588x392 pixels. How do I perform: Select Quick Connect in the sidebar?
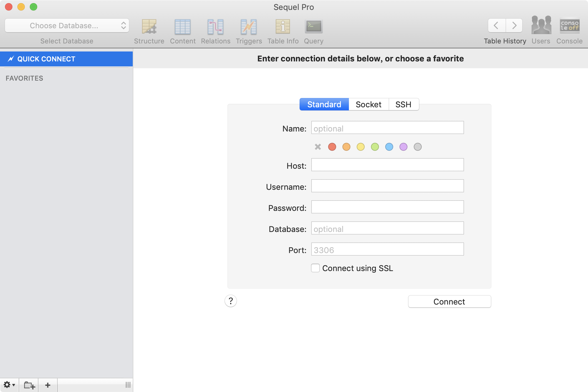pyautogui.click(x=46, y=59)
